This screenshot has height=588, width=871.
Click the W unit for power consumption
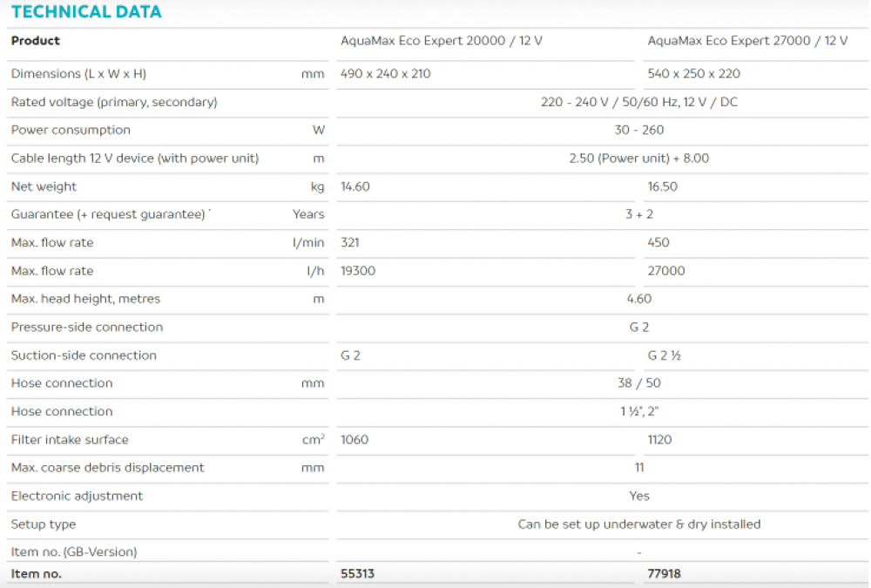(318, 130)
